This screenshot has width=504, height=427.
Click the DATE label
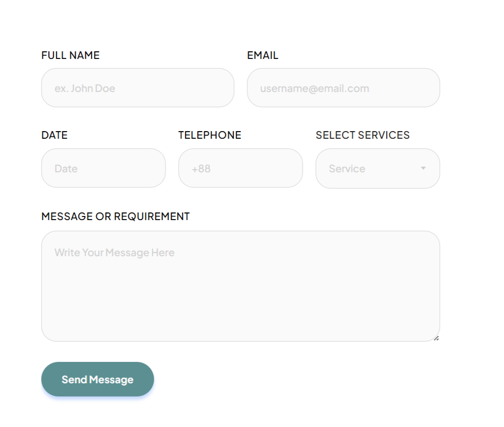(54, 135)
